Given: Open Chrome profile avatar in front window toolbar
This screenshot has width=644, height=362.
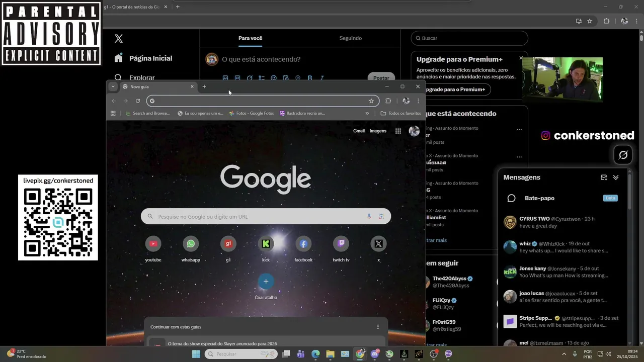Looking at the screenshot, I should pos(406,101).
